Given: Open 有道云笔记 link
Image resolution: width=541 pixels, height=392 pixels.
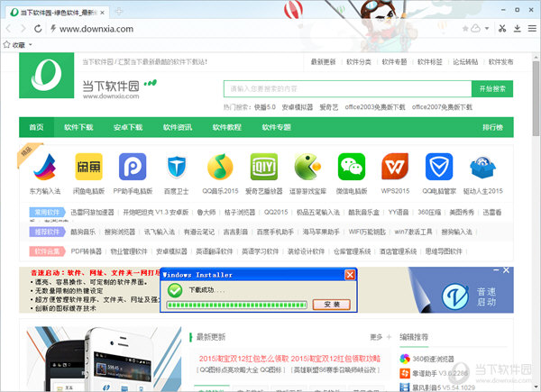Looking at the screenshot, I should click(199, 232).
